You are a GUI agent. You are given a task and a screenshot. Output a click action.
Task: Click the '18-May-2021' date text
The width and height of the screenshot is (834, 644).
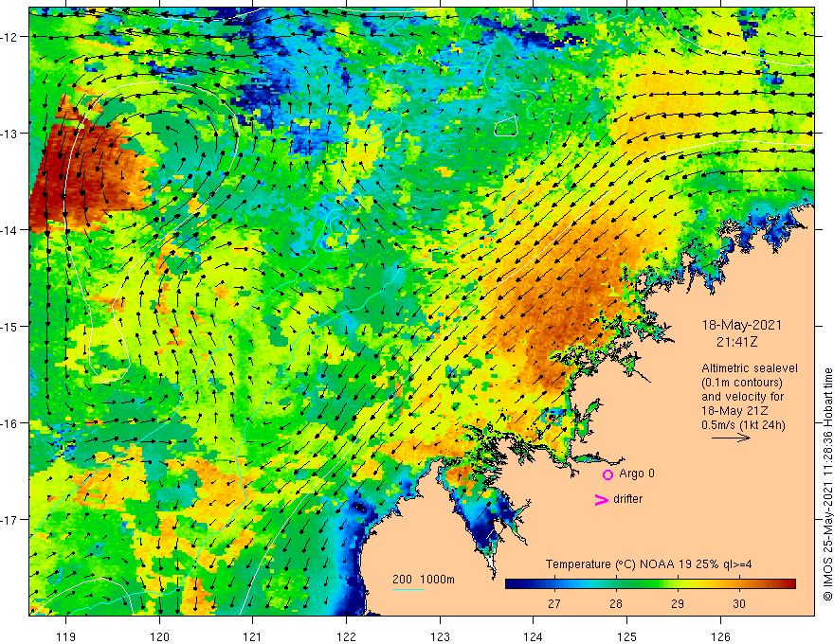(741, 325)
